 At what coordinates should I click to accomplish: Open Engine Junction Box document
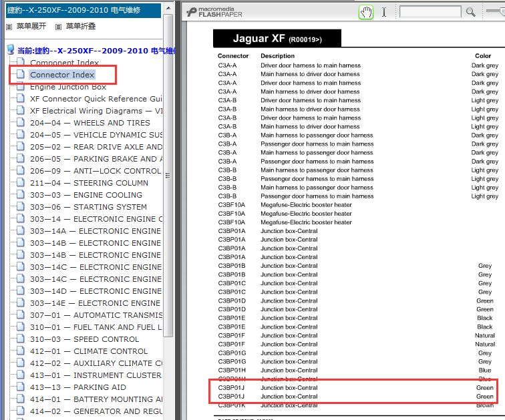(68, 87)
